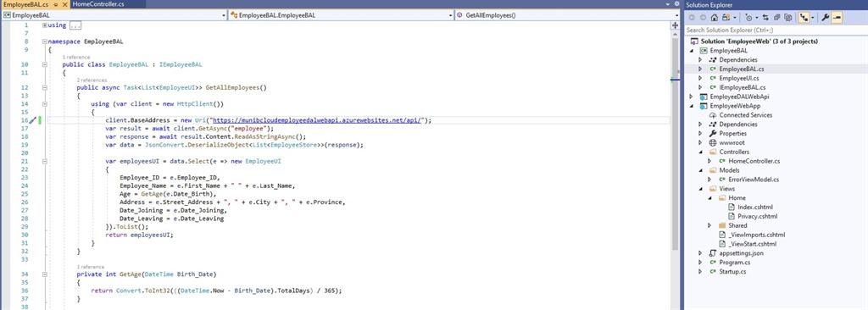The height and width of the screenshot is (310, 868).
Task: Click '1 reference' CodeLens above GetAge
Action: click(x=90, y=267)
